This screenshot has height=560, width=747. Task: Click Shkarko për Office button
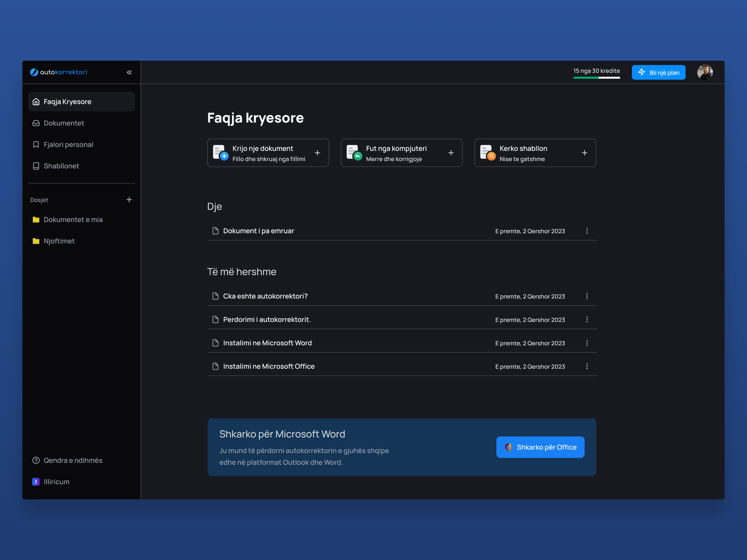[540, 447]
